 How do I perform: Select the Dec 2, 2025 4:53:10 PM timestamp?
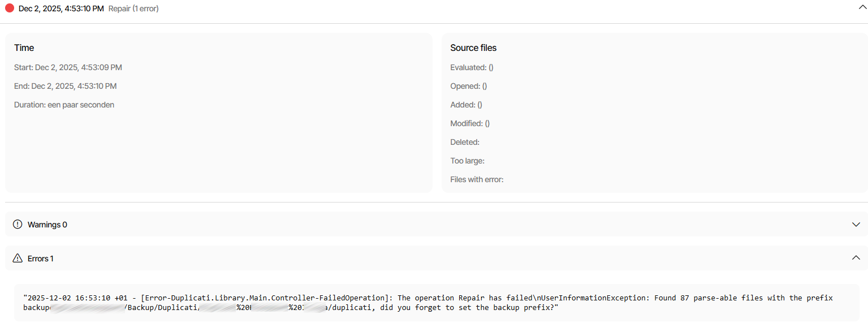61,8
